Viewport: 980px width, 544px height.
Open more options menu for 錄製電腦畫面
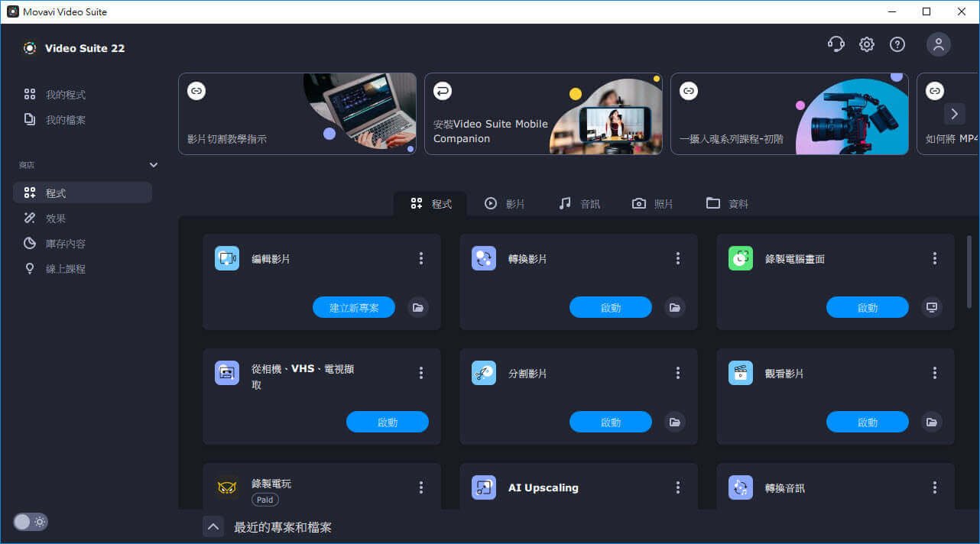(935, 259)
